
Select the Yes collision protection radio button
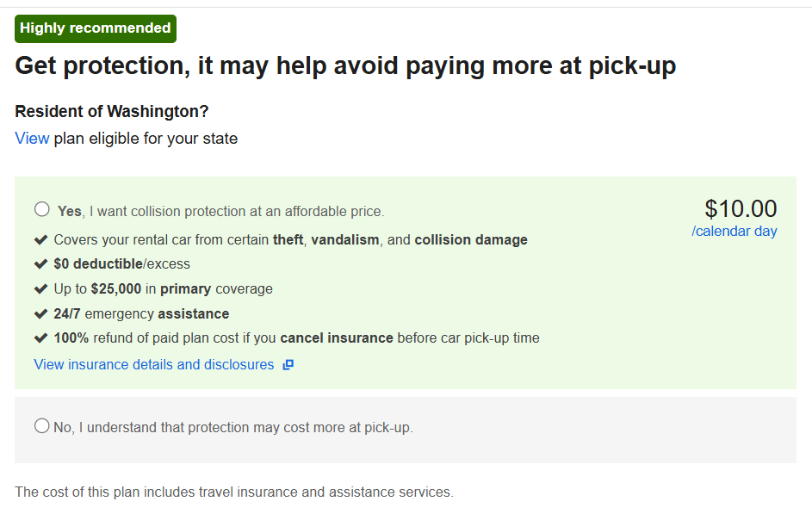[42, 209]
